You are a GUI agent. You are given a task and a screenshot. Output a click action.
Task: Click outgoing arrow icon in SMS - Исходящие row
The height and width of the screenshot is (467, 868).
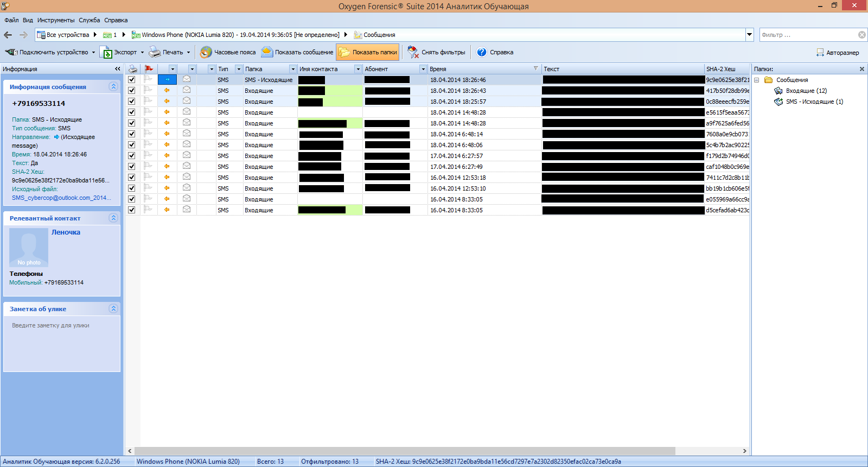167,80
